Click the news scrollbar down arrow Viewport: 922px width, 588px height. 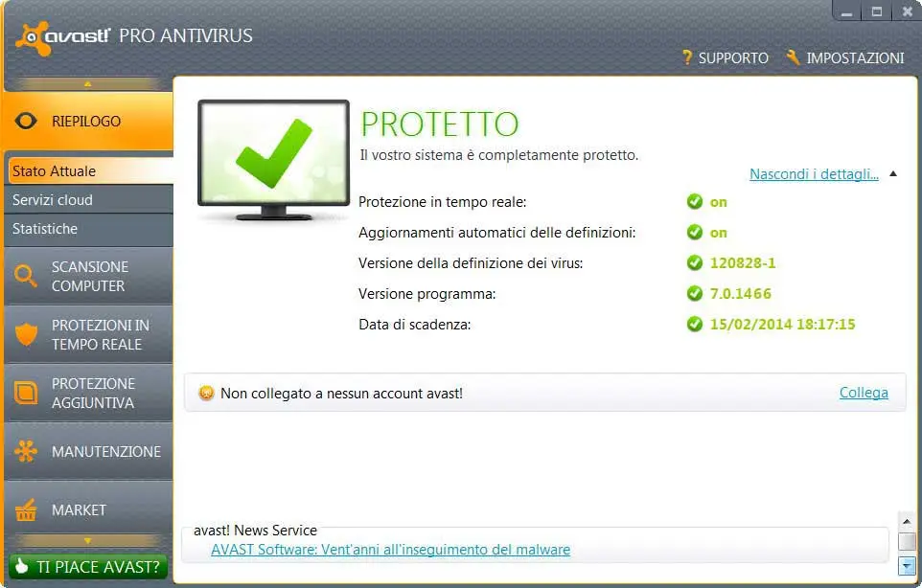907,566
